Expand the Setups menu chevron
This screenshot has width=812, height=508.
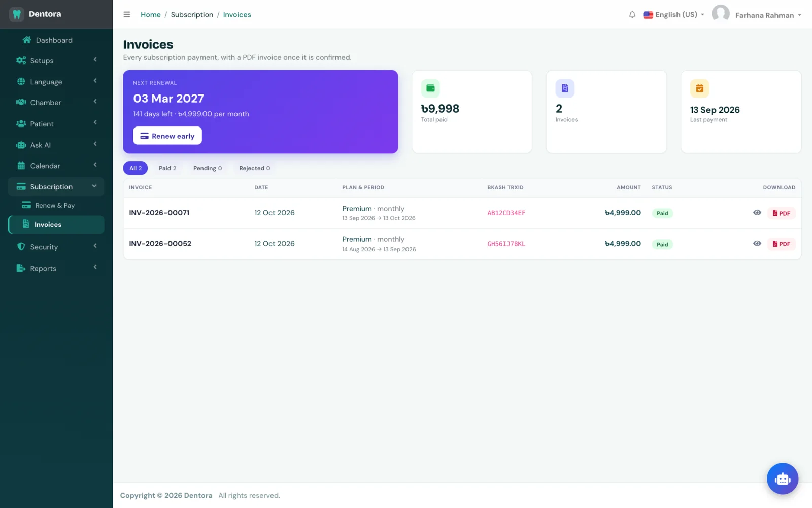pyautogui.click(x=95, y=60)
